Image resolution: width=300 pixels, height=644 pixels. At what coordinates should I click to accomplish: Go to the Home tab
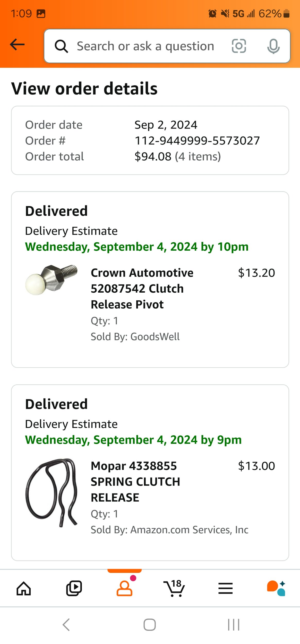click(x=24, y=589)
